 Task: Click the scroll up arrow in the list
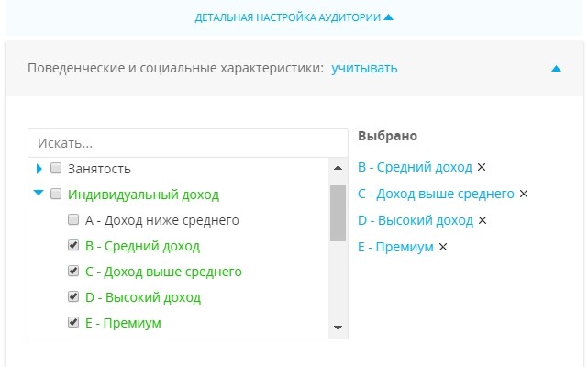[x=338, y=168]
